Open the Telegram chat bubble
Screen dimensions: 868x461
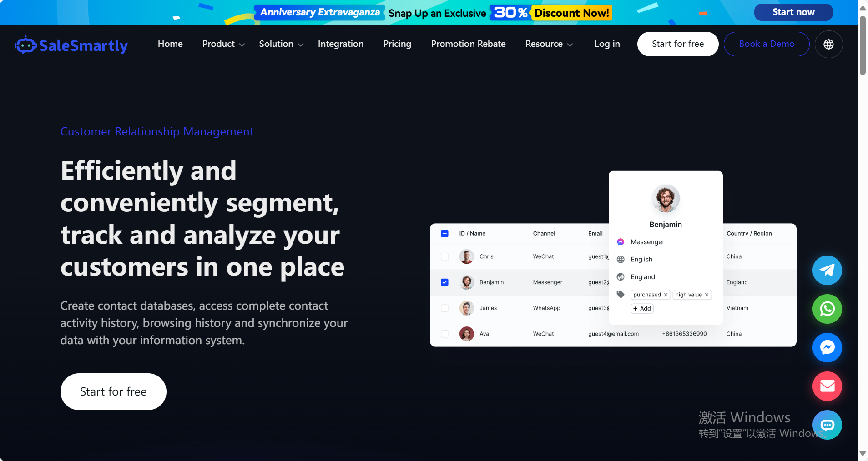click(x=827, y=270)
